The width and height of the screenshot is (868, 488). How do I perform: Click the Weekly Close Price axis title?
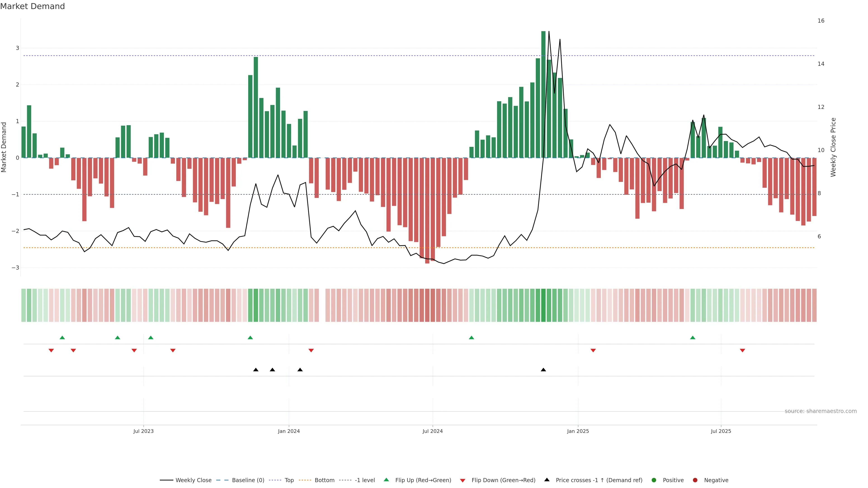pos(833,147)
